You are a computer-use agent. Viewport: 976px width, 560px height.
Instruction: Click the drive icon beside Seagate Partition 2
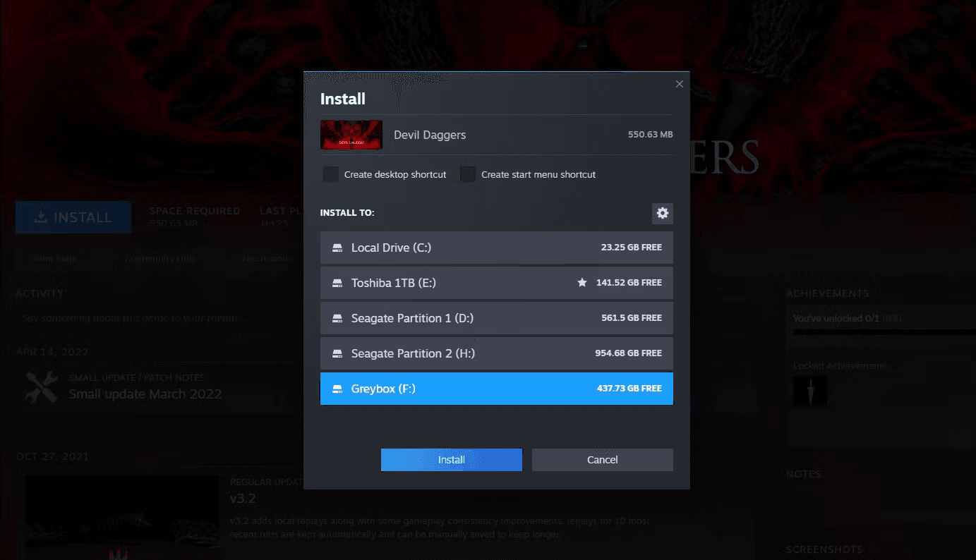coord(337,353)
